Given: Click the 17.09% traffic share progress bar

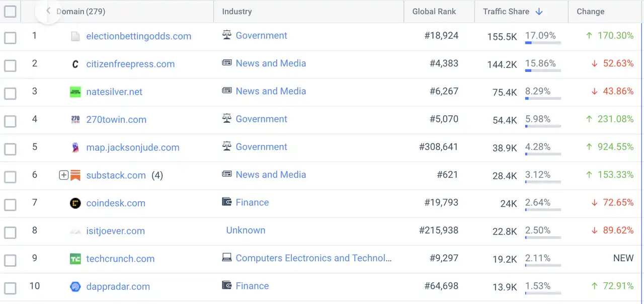Looking at the screenshot, I should point(543,43).
